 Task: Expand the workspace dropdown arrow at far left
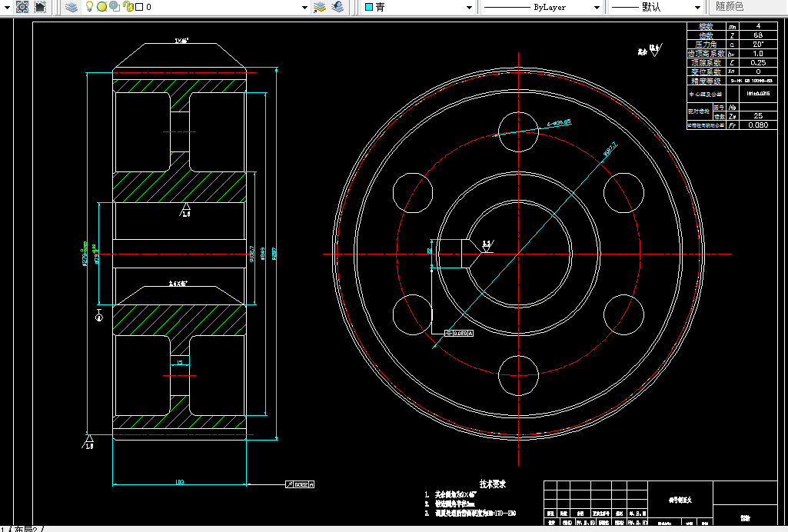(x=7, y=8)
